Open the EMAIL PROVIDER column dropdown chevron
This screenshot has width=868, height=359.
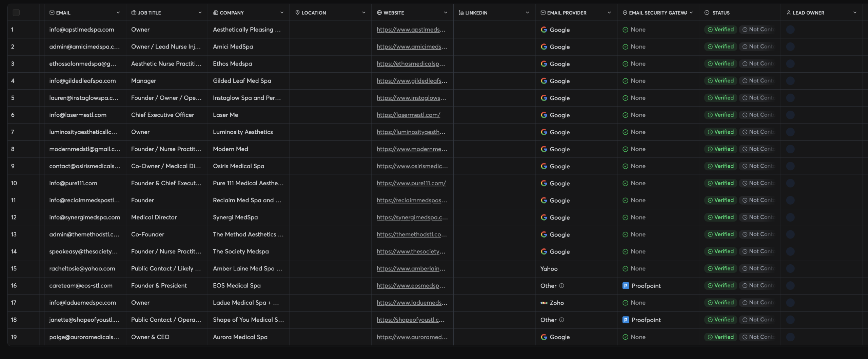coord(609,13)
